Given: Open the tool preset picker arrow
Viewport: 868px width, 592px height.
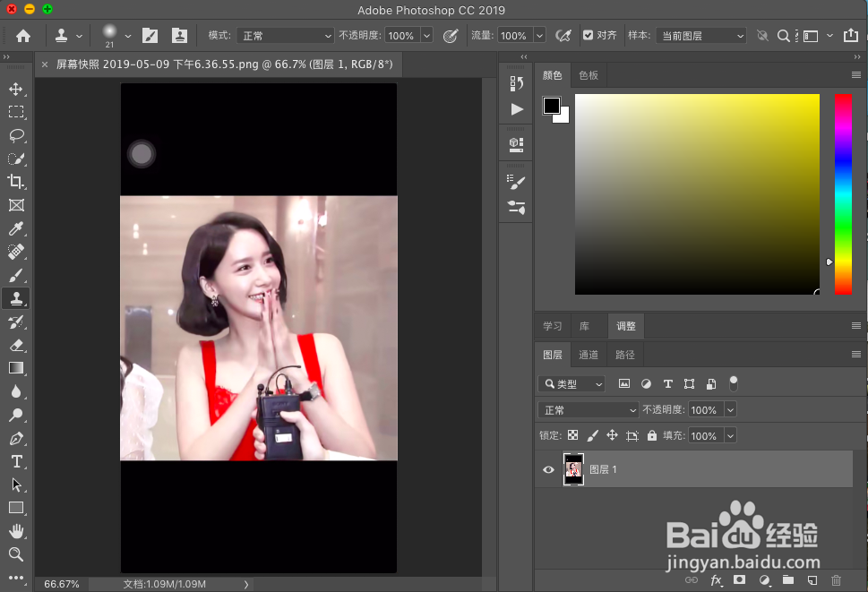Looking at the screenshot, I should (79, 37).
